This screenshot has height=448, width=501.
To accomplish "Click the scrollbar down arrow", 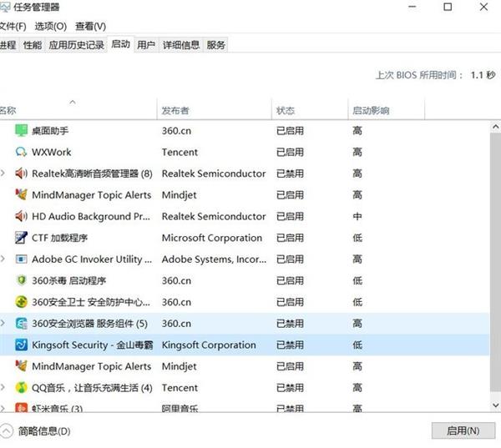I will pyautogui.click(x=495, y=405).
